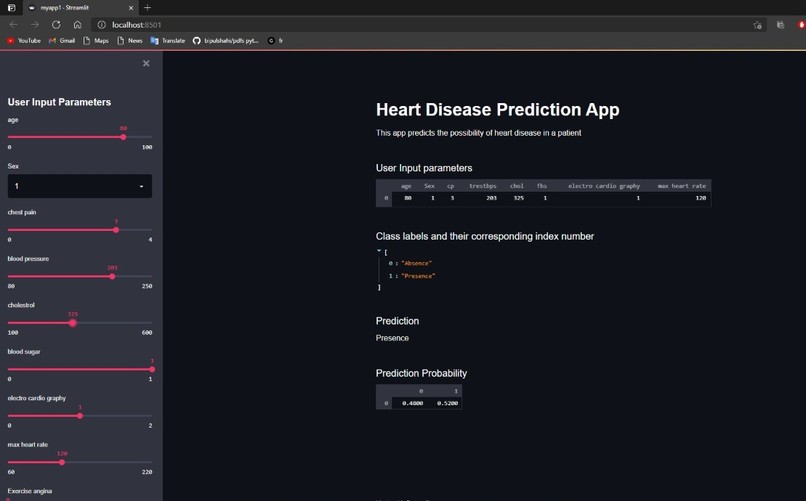
Task: Go to the browser home page
Action: click(x=77, y=25)
